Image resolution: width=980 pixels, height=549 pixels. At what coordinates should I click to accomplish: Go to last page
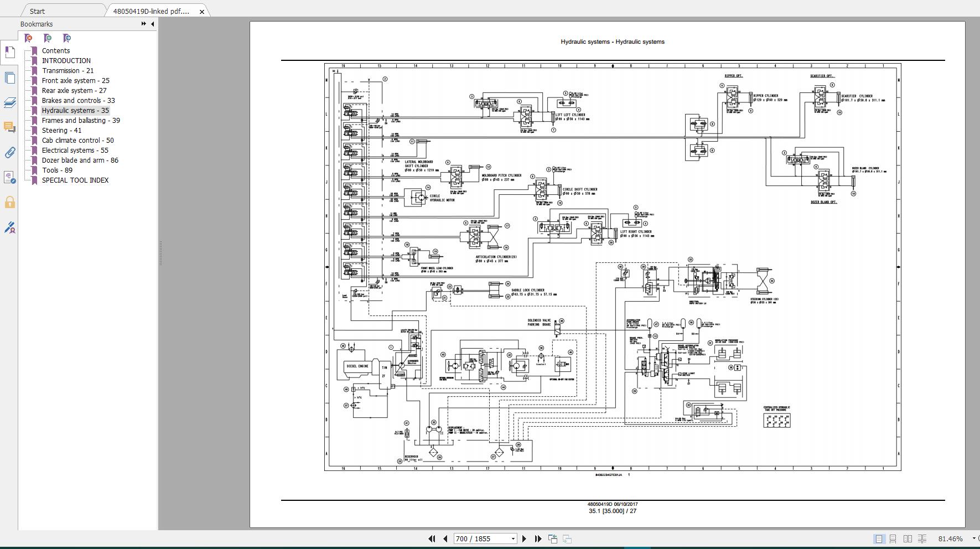(x=538, y=538)
